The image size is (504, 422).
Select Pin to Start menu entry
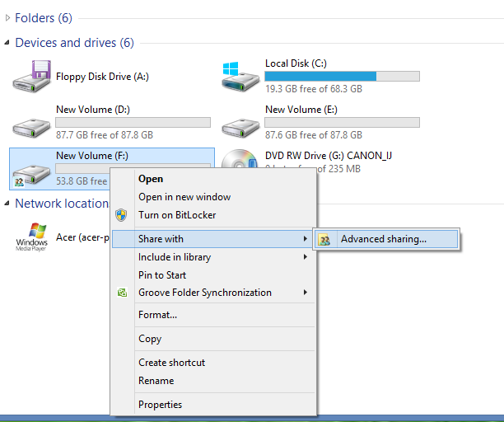click(162, 275)
